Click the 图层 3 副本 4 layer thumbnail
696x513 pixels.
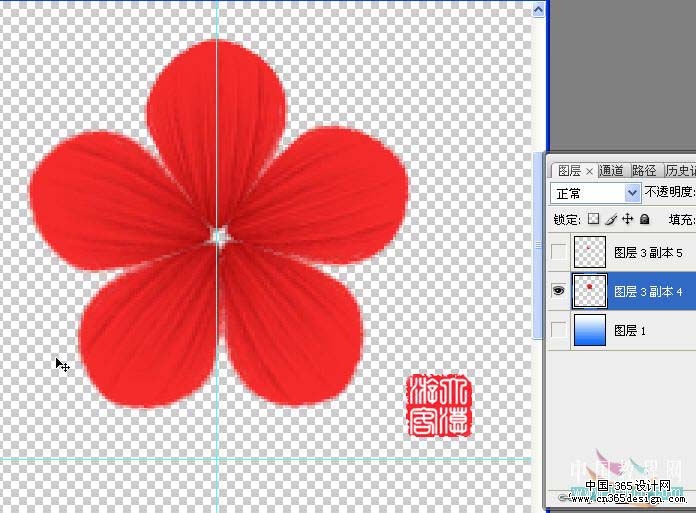[x=590, y=291]
